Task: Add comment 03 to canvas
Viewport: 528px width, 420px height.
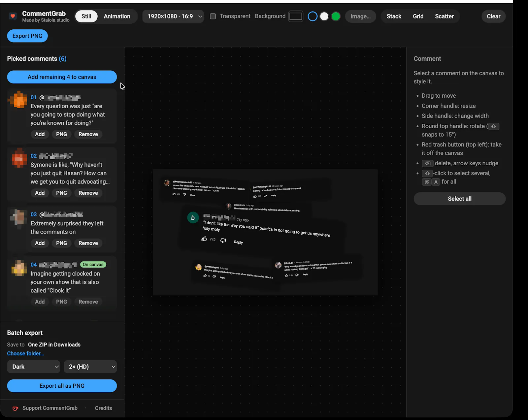Action: point(40,243)
